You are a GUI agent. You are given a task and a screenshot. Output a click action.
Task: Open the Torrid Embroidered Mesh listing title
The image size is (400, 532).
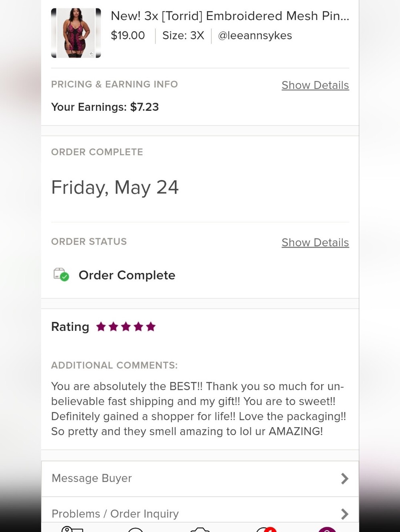(x=230, y=16)
